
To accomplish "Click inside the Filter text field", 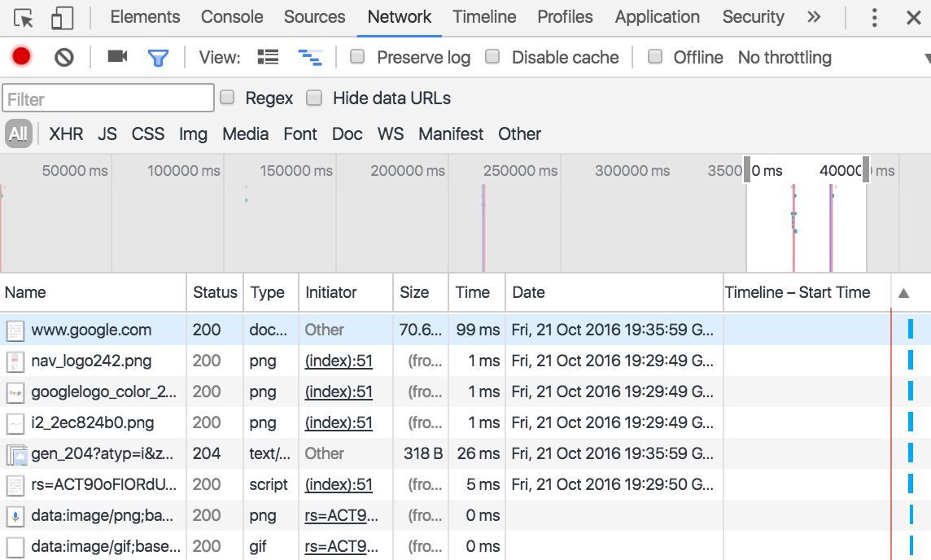I will 108,98.
